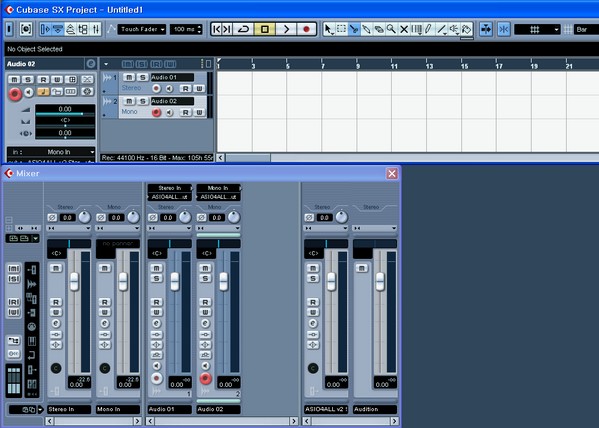The width and height of the screenshot is (599, 428).
Task: Record-enable Audio 01 in the mixer
Action: 156,379
